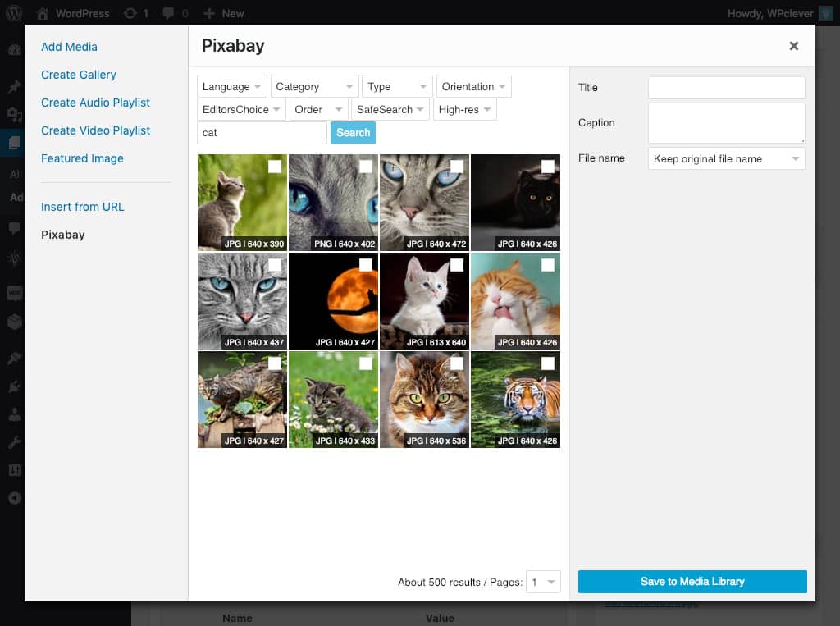Screen dimensions: 840x626
Task: Open the site home icon link
Action: click(43, 13)
